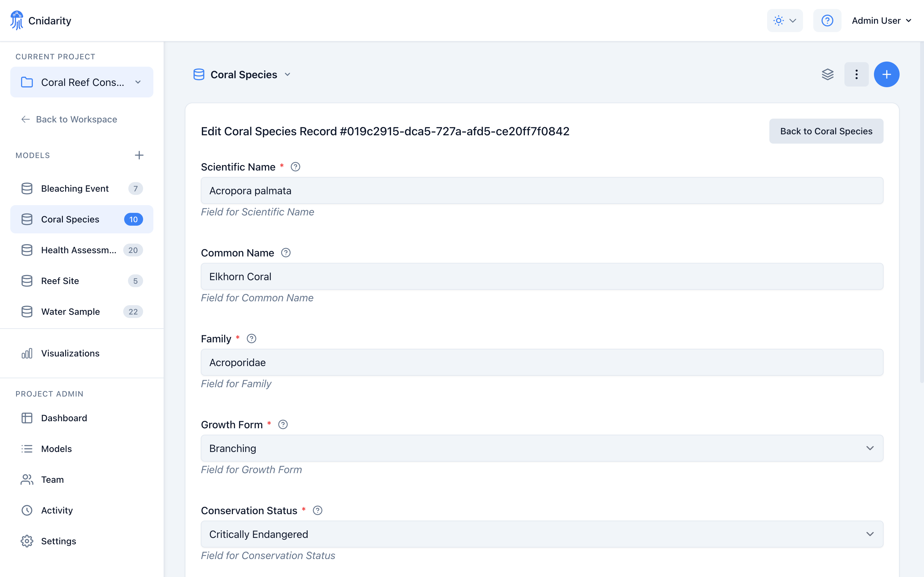Screen dimensions: 924x577
Task: Open the help question mark icon in header
Action: 827,20
